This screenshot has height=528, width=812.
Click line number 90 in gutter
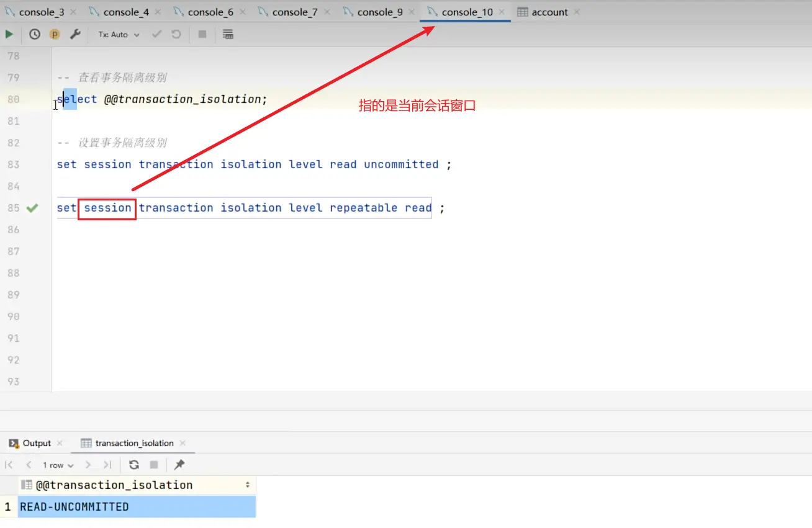[x=13, y=316]
